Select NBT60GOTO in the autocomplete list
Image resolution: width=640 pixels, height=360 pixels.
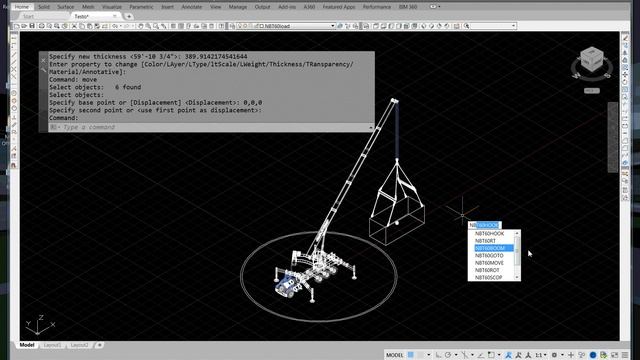489,256
